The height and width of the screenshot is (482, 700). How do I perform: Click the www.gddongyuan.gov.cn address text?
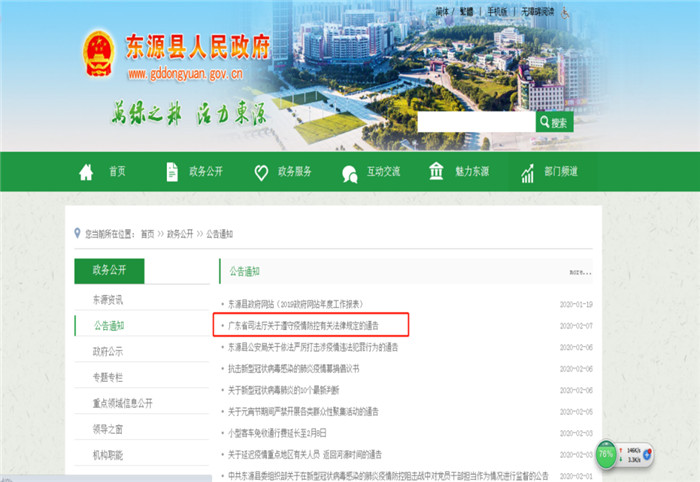coord(185,74)
